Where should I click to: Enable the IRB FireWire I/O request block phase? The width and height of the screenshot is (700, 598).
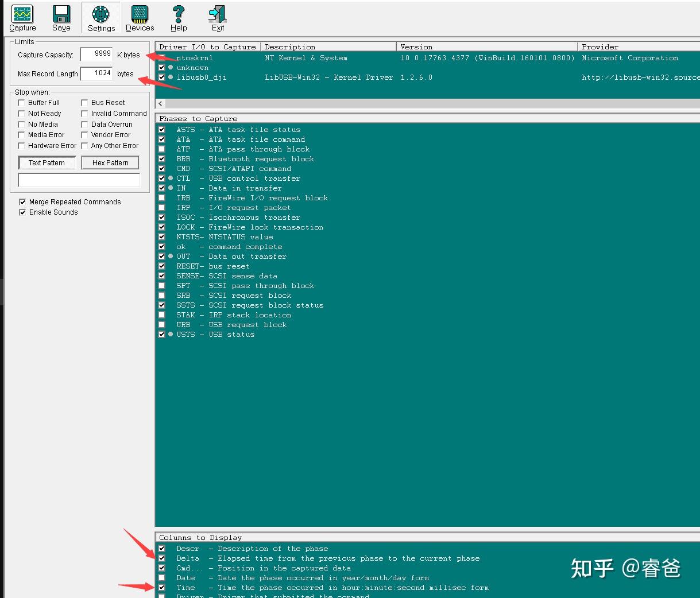162,198
